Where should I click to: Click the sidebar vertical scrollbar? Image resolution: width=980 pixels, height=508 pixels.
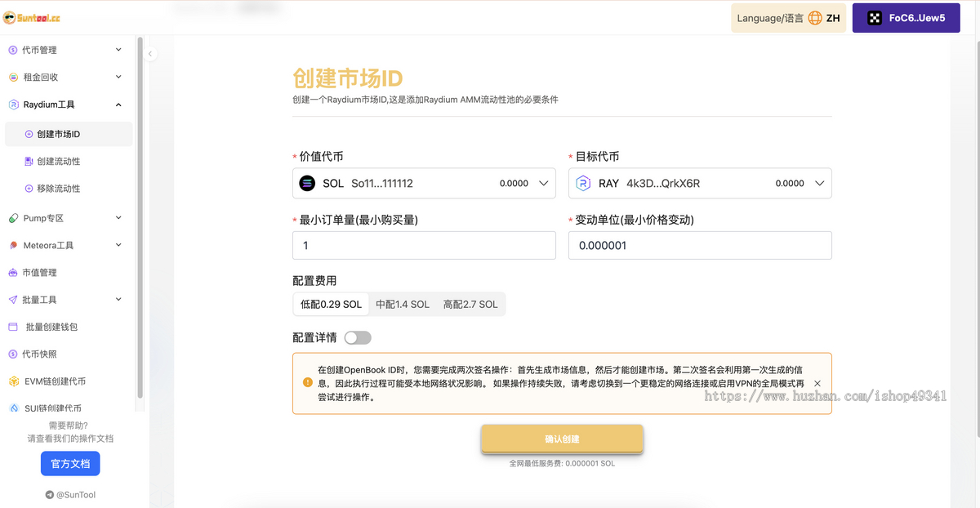tap(140, 219)
